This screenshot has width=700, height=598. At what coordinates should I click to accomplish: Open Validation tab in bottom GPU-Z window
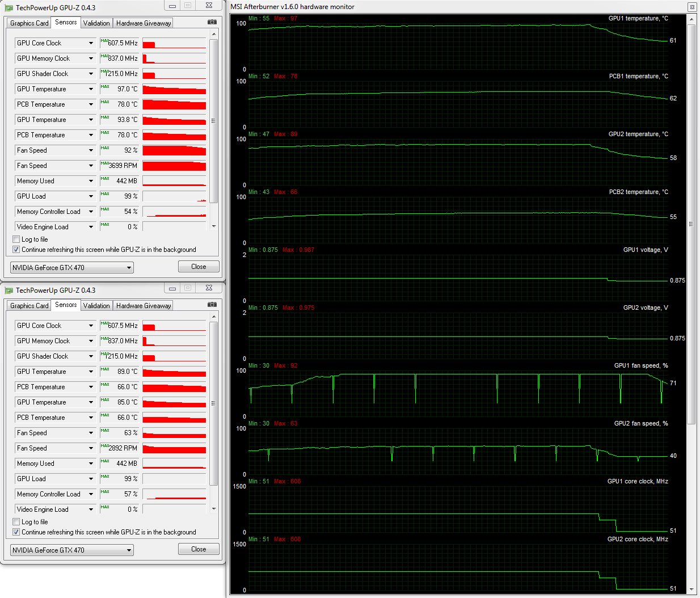pos(96,306)
